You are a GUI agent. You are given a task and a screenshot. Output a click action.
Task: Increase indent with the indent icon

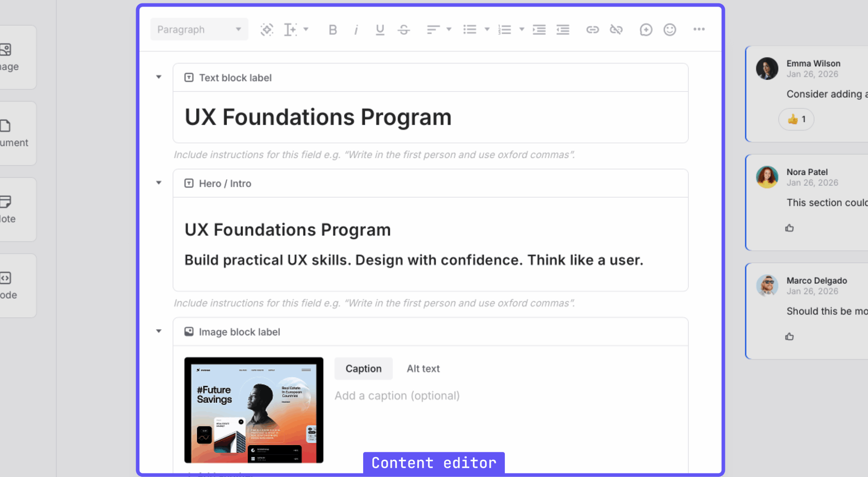[539, 30]
